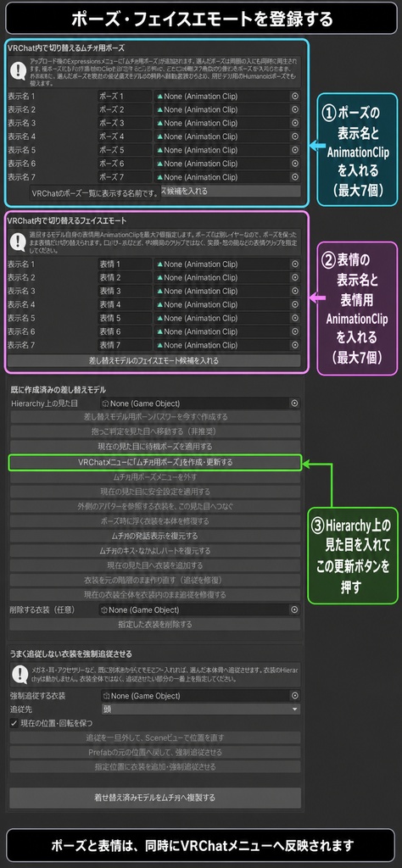Click 現在の見た目に待機ポーズを適用する button
The width and height of the screenshot is (402, 868).
click(155, 447)
